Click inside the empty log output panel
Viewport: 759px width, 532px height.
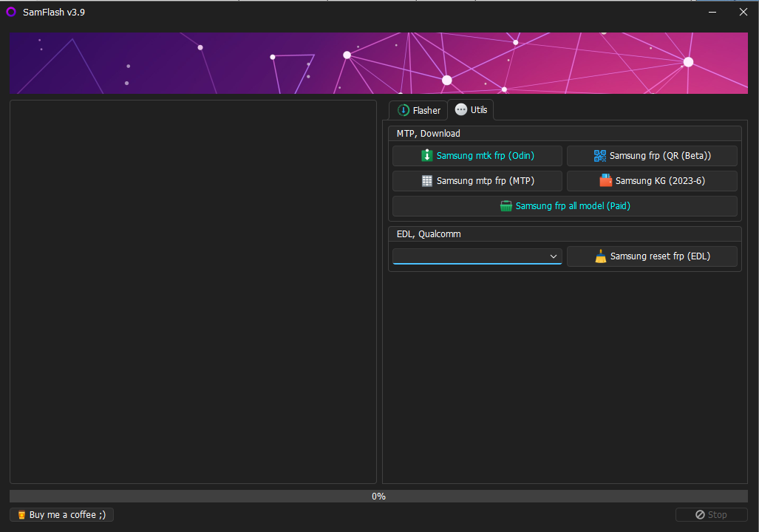[x=193, y=292]
